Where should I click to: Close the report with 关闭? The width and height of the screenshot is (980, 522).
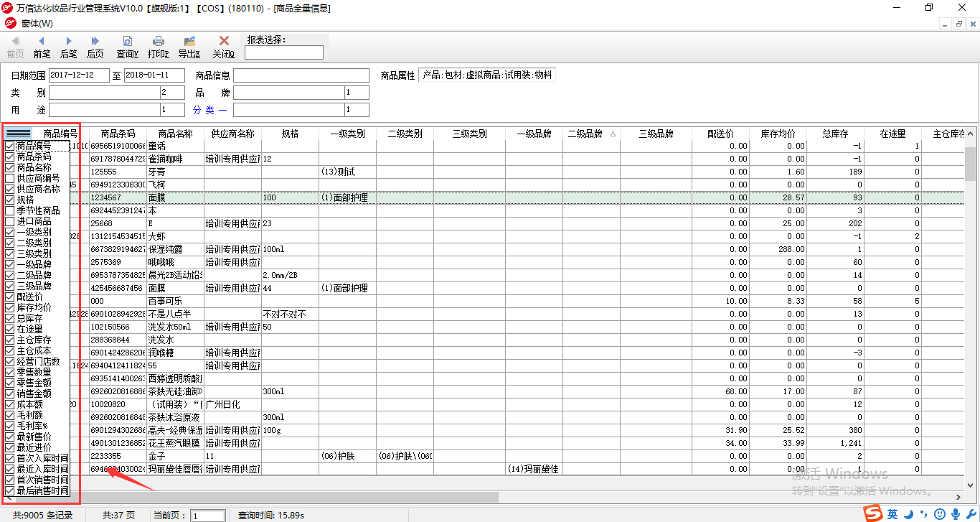(223, 47)
